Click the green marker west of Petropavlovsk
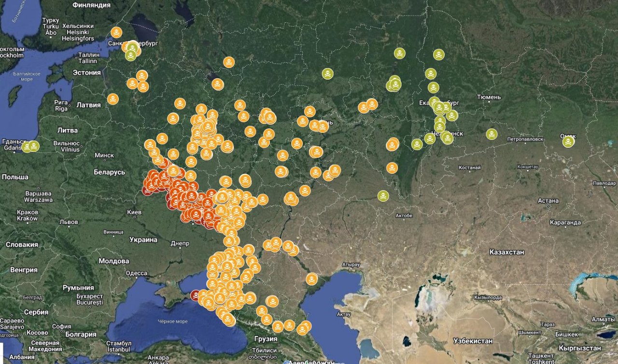Image resolution: width=618 pixels, height=364 pixels. (492, 134)
